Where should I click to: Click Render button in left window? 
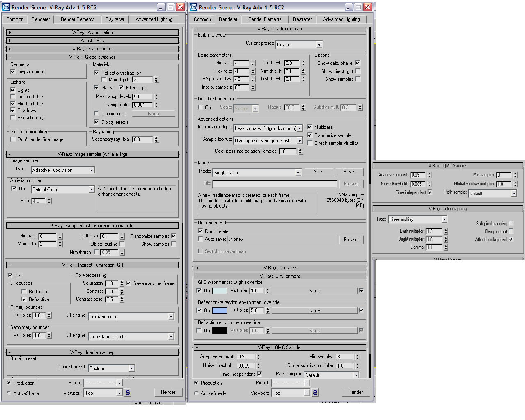[x=168, y=392]
